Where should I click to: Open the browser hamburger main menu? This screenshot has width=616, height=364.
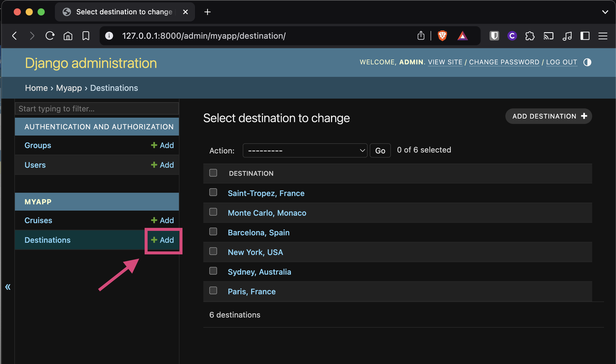pos(603,36)
